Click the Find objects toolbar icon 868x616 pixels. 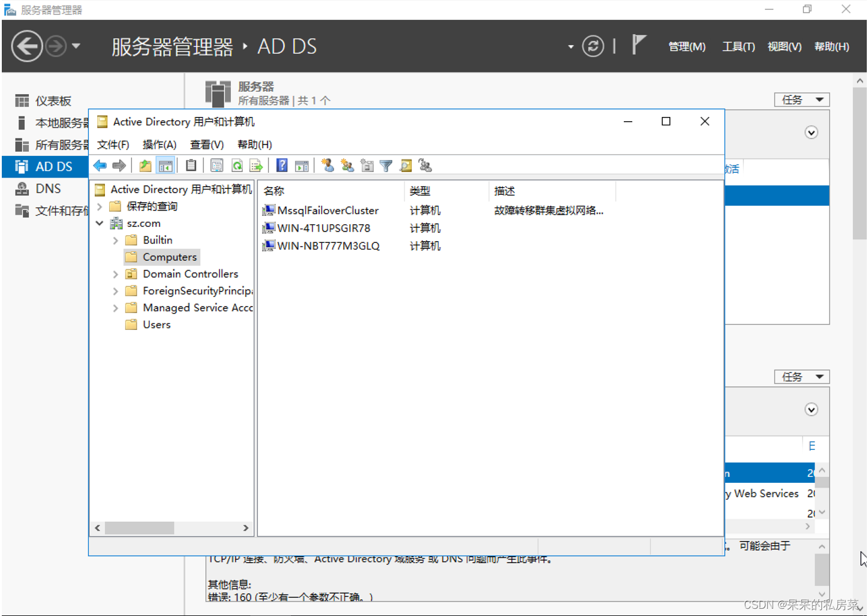[406, 166]
